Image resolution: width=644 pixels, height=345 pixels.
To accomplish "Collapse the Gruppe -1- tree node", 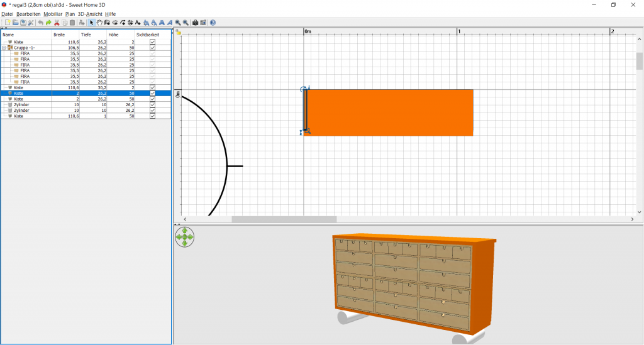I will pyautogui.click(x=4, y=48).
